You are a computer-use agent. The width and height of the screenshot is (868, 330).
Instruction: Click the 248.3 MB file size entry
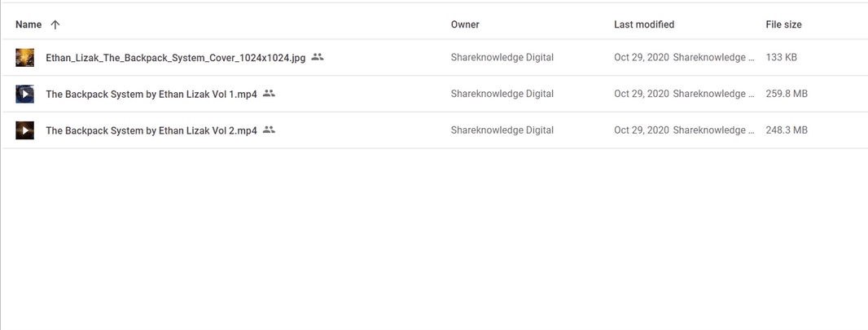coord(787,130)
